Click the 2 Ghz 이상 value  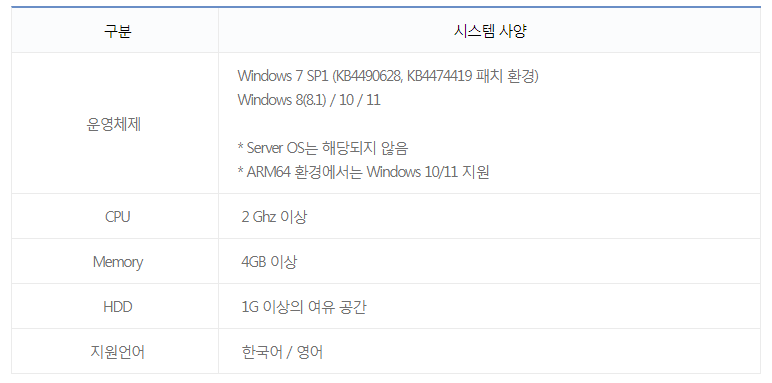pos(274,217)
